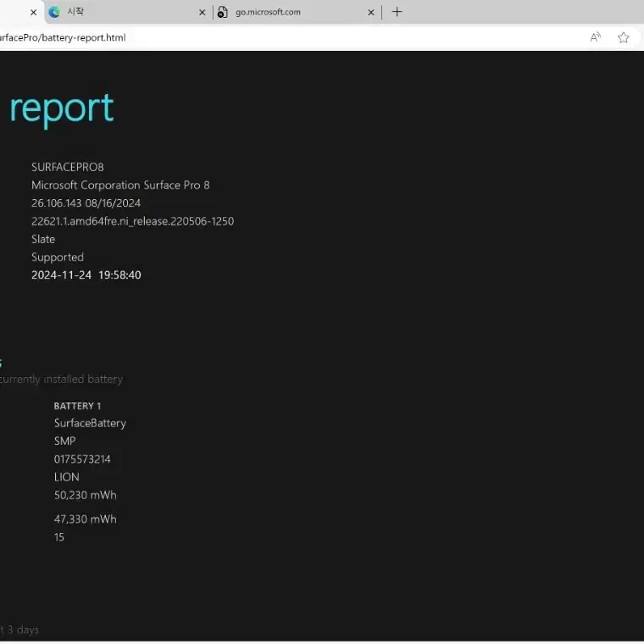The height and width of the screenshot is (644, 644).
Task: Click computer name SURFACEPRO8
Action: [68, 167]
